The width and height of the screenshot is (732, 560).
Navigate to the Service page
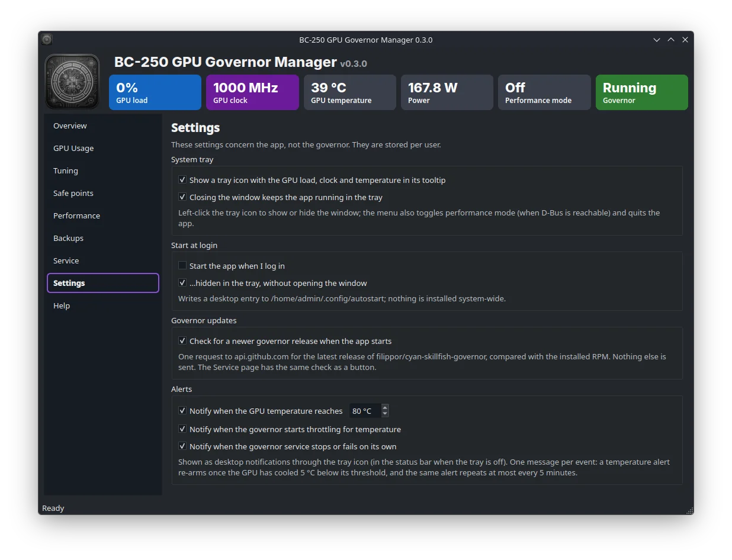(x=103, y=260)
